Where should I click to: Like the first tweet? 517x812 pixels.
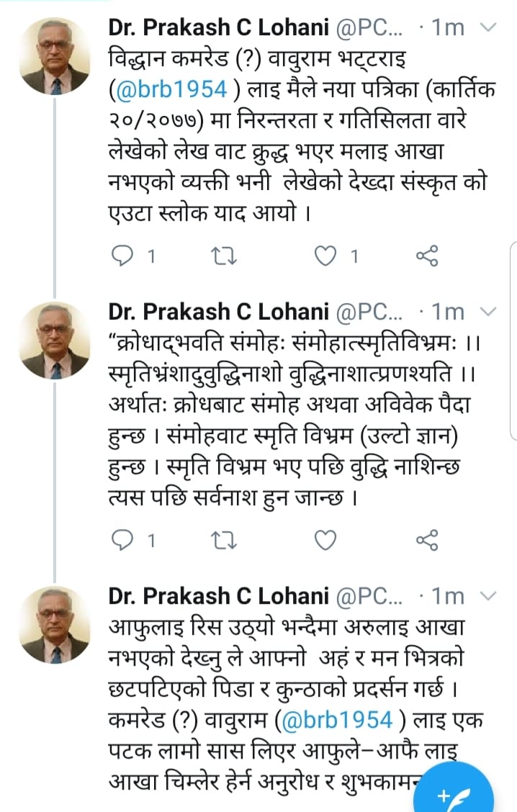328,256
